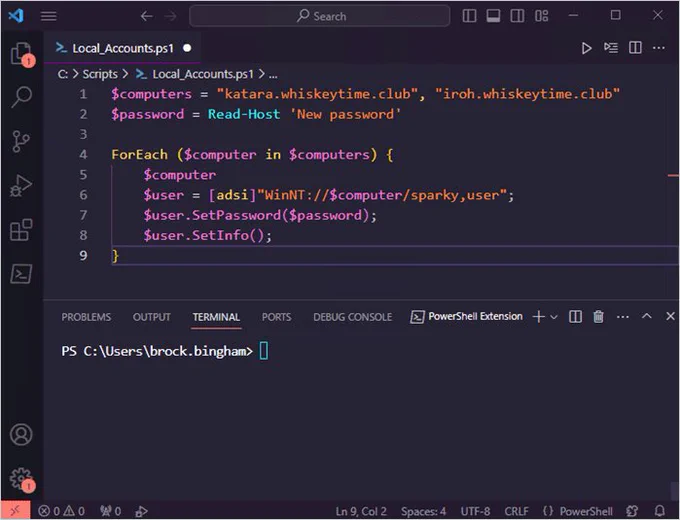Switch to the PORTS panel tab
This screenshot has width=680, height=520.
276,317
